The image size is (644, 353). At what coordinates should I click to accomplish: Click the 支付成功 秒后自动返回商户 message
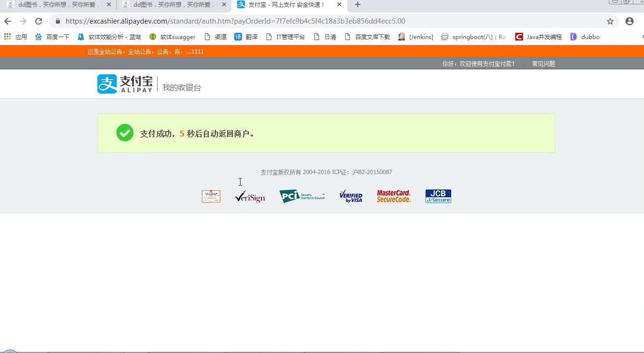(198, 134)
